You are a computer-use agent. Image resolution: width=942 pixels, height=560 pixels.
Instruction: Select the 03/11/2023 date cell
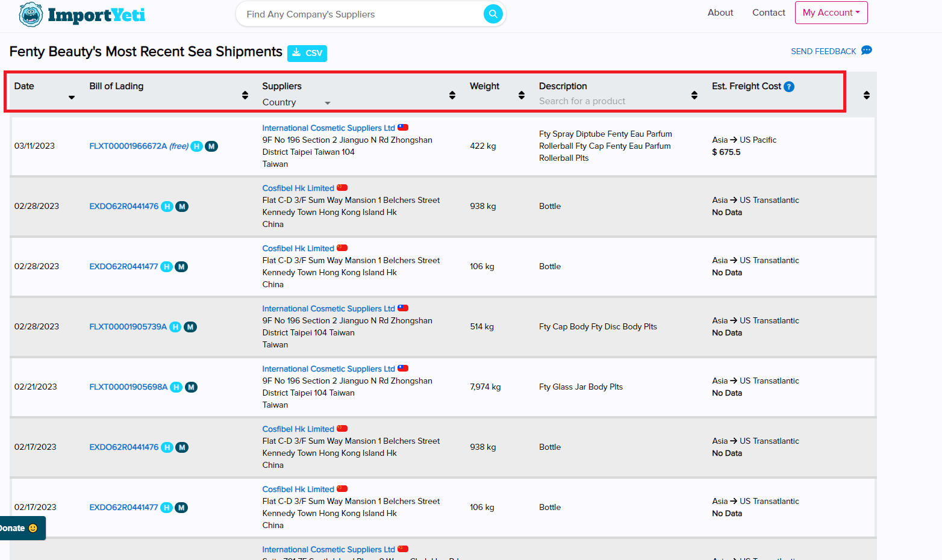[x=34, y=146]
